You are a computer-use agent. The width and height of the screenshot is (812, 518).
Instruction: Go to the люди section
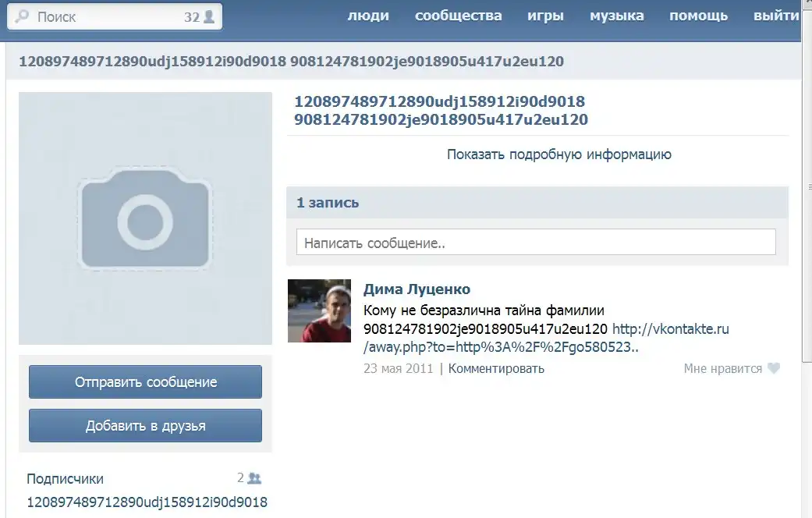pos(368,16)
